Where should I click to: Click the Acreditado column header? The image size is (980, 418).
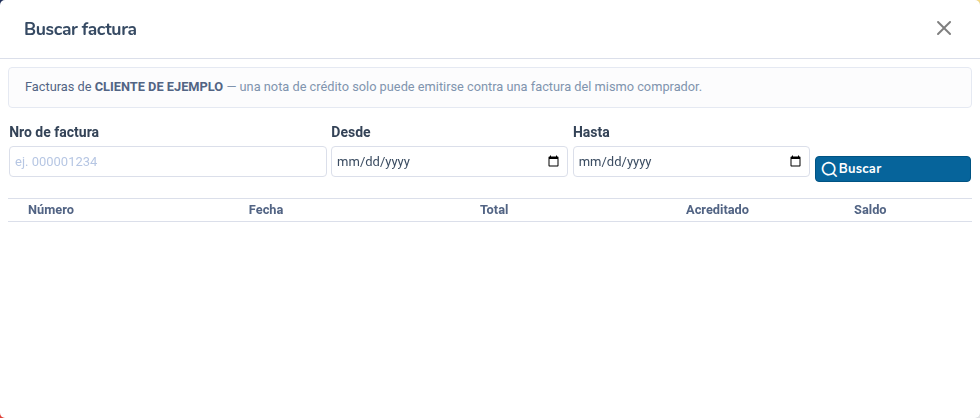pos(717,210)
